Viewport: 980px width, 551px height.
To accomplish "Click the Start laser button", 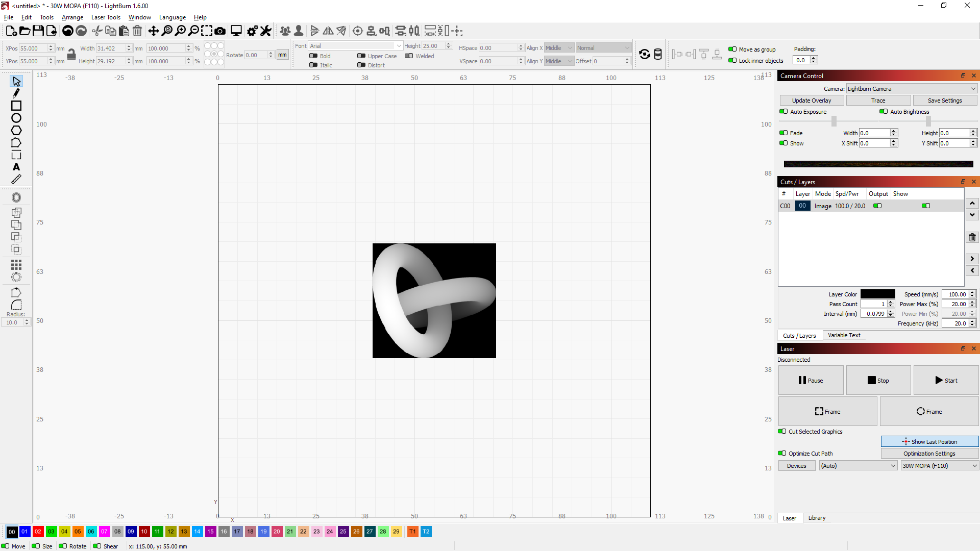I will point(945,380).
